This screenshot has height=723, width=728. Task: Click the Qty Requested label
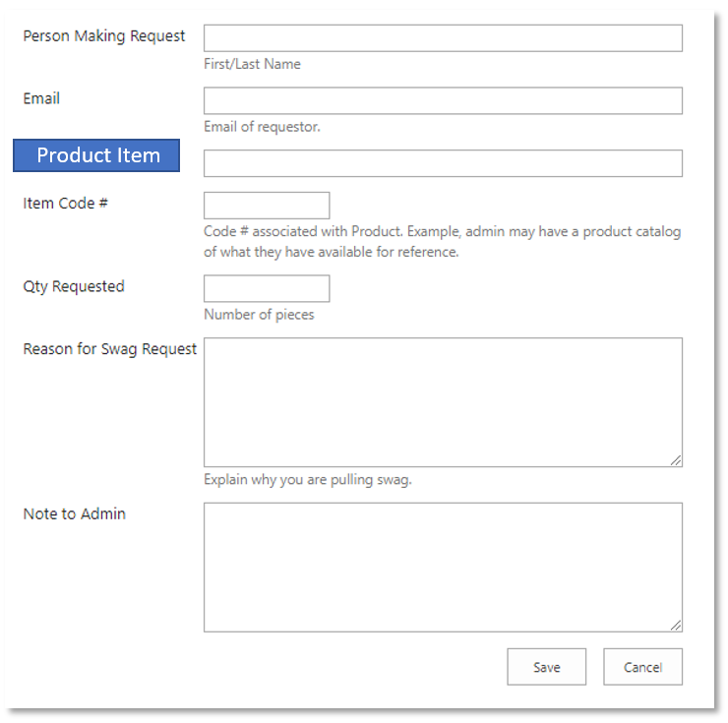[74, 286]
